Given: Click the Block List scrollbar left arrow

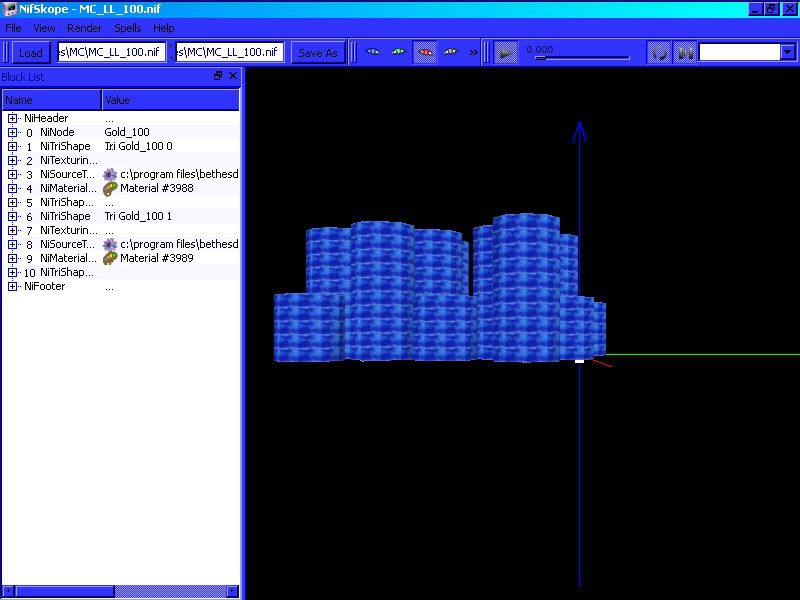Looking at the screenshot, I should pos(9,591).
